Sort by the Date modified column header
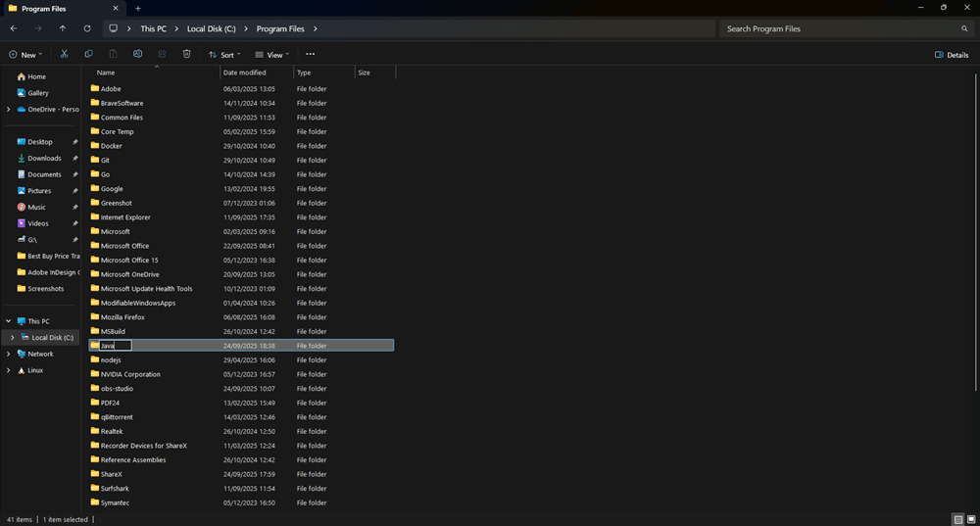980x526 pixels. click(x=244, y=72)
